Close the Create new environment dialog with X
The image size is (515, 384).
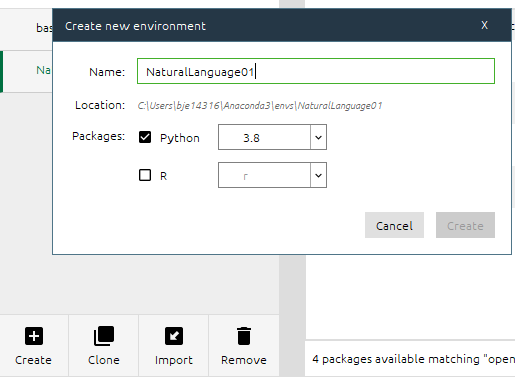(485, 25)
